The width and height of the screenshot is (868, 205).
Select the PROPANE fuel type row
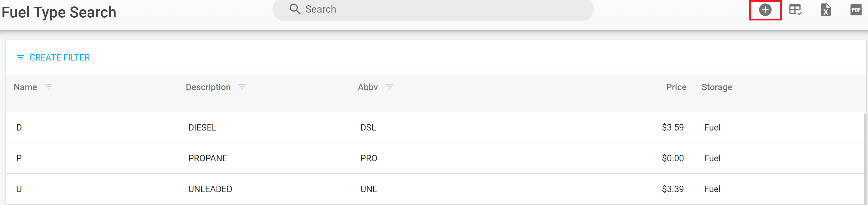[208, 158]
